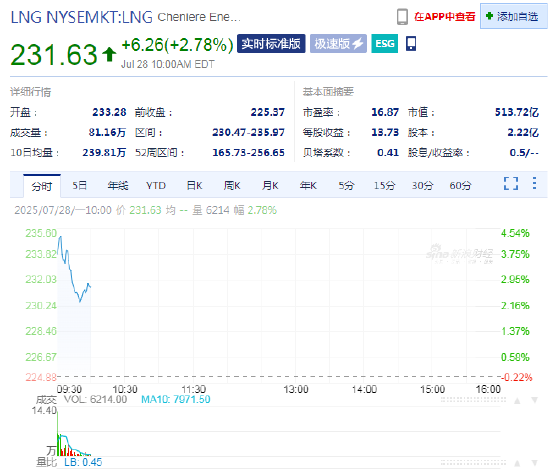Switch to 日K chart tab
Image resolution: width=550 pixels, height=469 pixels.
point(194,186)
